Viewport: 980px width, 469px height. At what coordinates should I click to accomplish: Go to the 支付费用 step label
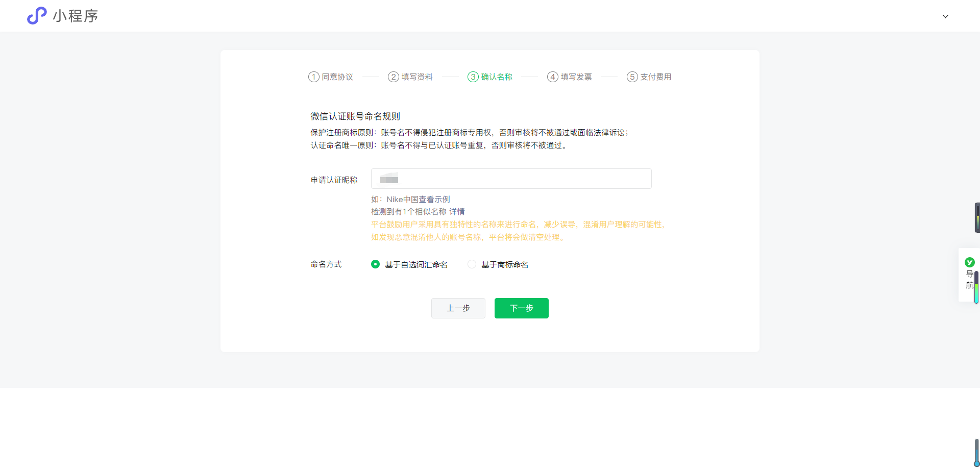656,77
